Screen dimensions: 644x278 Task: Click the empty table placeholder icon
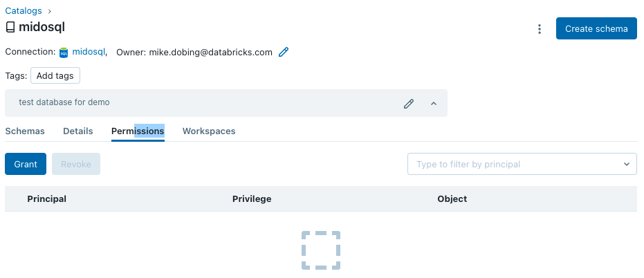[321, 250]
